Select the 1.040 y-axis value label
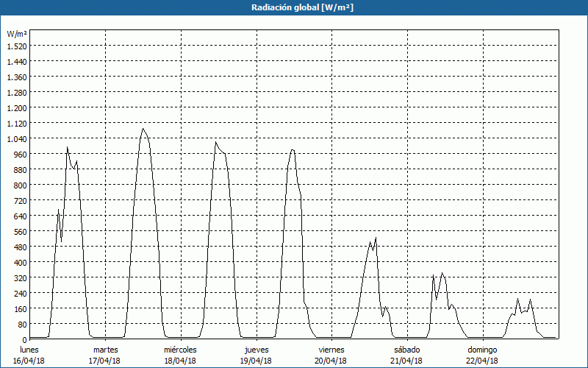 [17, 139]
